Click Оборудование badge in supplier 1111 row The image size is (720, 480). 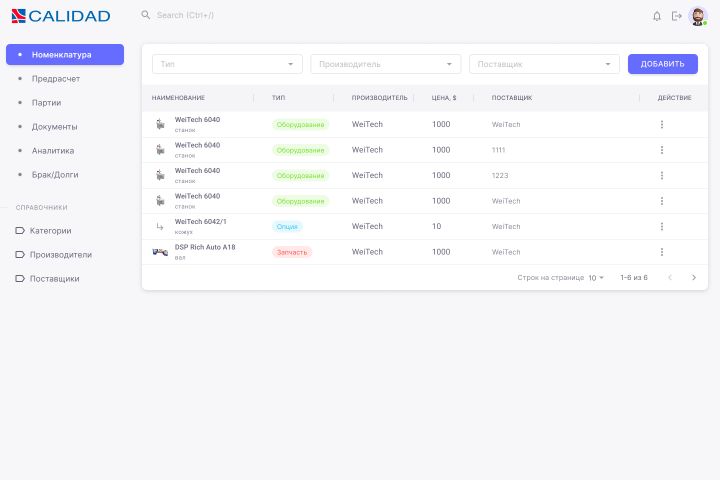[300, 150]
